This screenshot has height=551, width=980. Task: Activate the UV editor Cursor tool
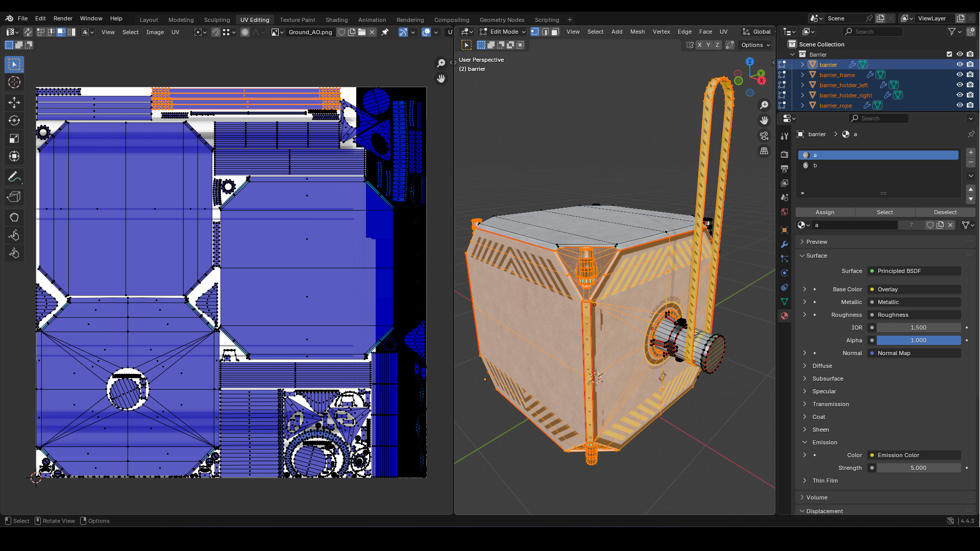(14, 82)
